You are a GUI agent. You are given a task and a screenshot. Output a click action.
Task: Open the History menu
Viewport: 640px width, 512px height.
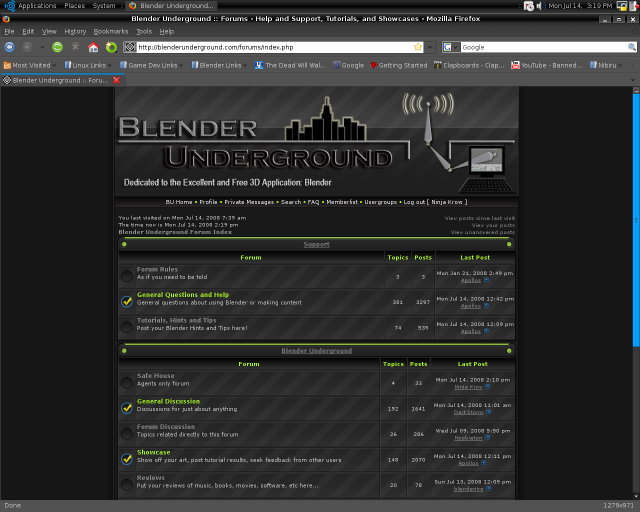pos(75,31)
